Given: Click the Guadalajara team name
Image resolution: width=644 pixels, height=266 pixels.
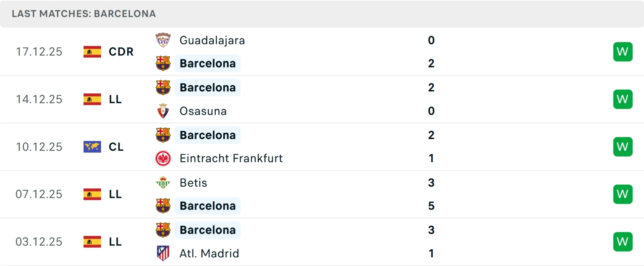Looking at the screenshot, I should pyautogui.click(x=212, y=40).
